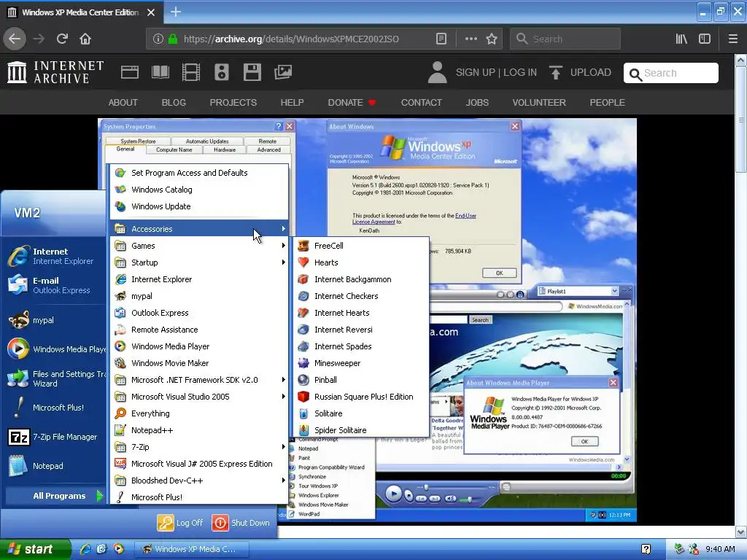The height and width of the screenshot is (560, 747).
Task: Click browser search box
Action: pos(565,39)
